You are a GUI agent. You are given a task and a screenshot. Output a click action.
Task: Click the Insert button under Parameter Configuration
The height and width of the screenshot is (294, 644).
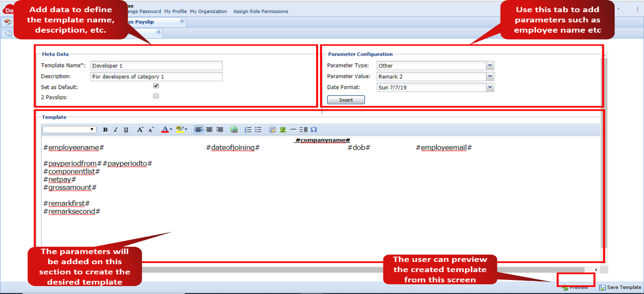pyautogui.click(x=346, y=99)
